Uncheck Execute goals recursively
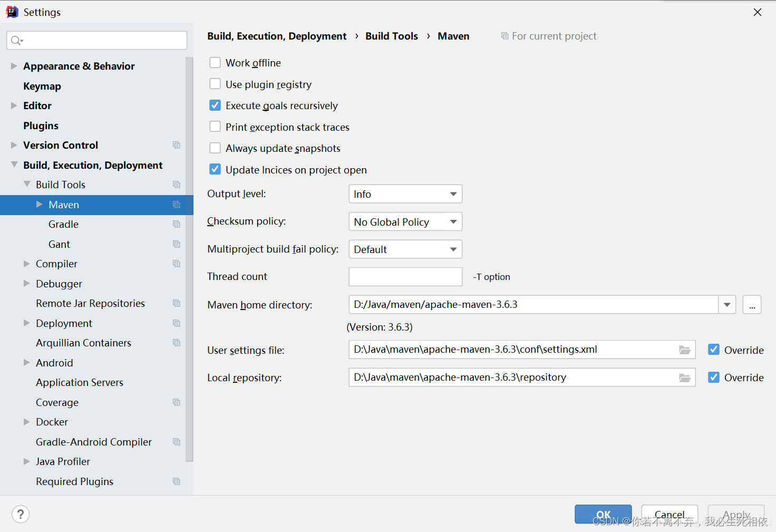The height and width of the screenshot is (532, 776). tap(215, 105)
